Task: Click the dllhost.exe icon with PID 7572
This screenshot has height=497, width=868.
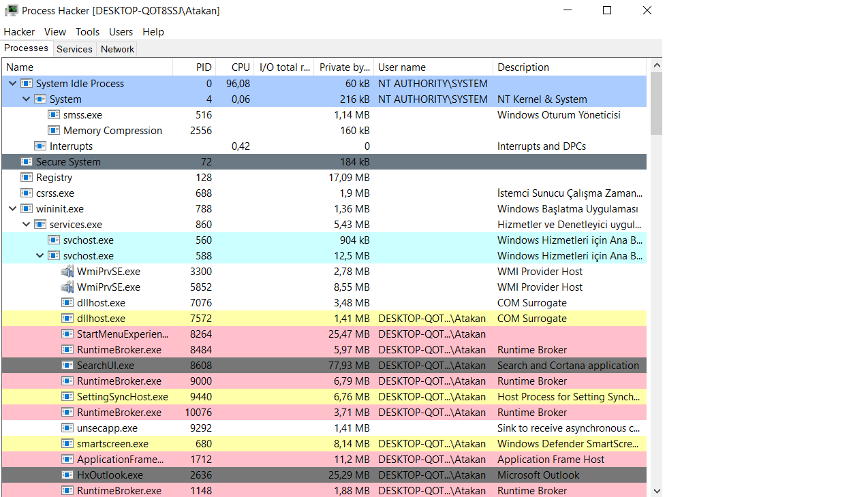Action: [x=67, y=319]
